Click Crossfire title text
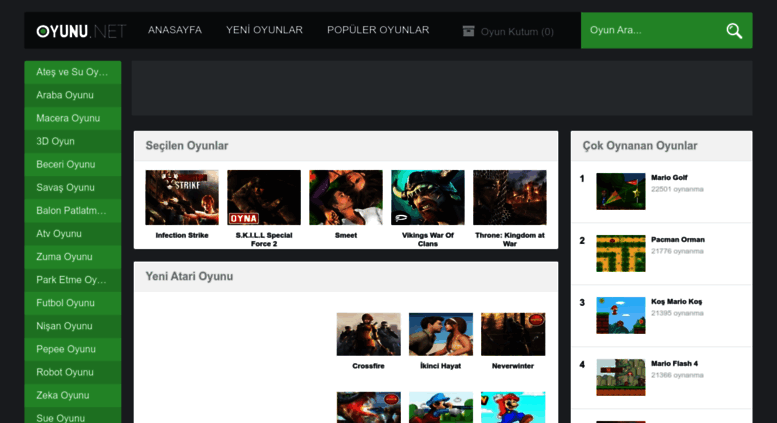The image size is (777, 423). [368, 366]
